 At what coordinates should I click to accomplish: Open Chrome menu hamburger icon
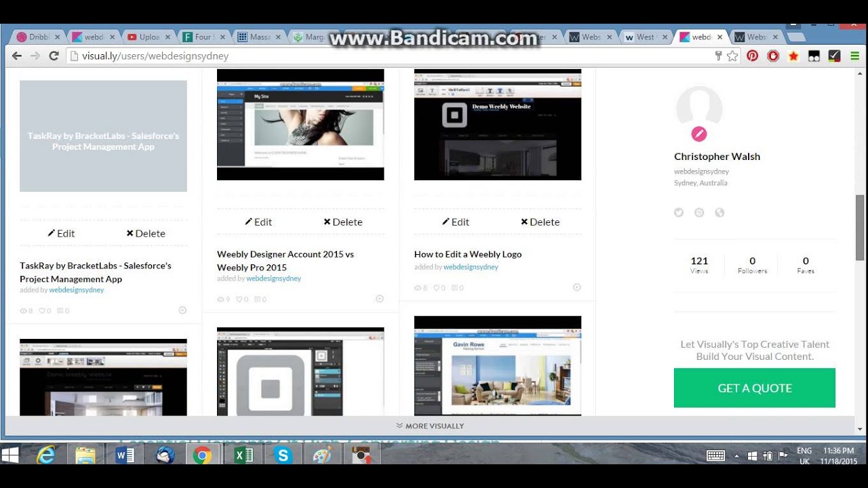coord(855,56)
